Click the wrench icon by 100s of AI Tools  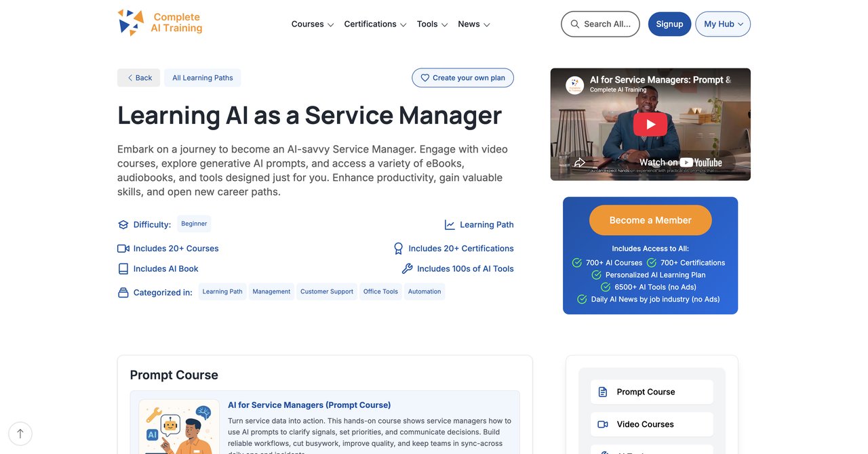407,269
